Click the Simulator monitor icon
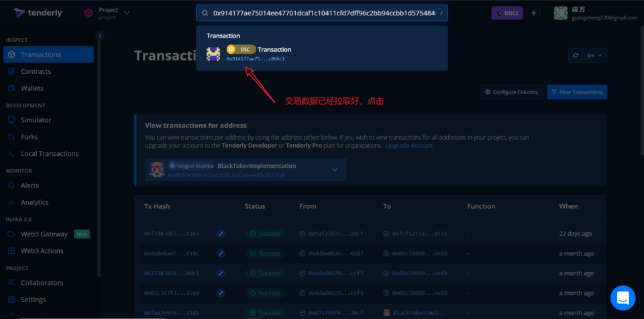Image resolution: width=644 pixels, height=319 pixels. pos(12,120)
